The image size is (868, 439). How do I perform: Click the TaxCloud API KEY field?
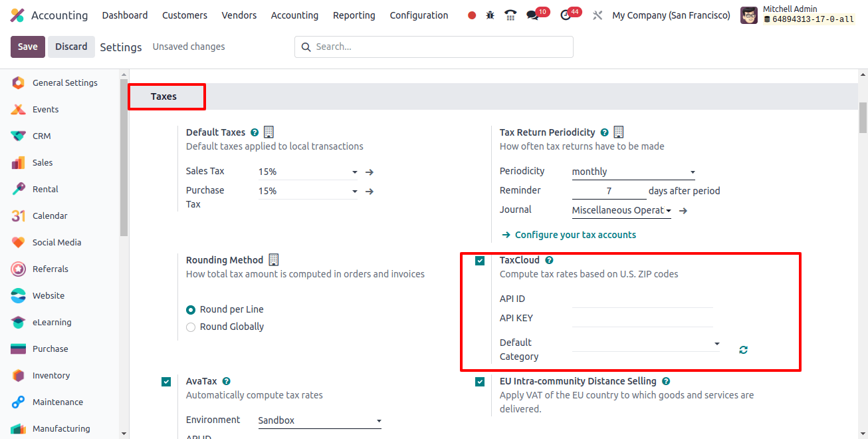[642, 319]
